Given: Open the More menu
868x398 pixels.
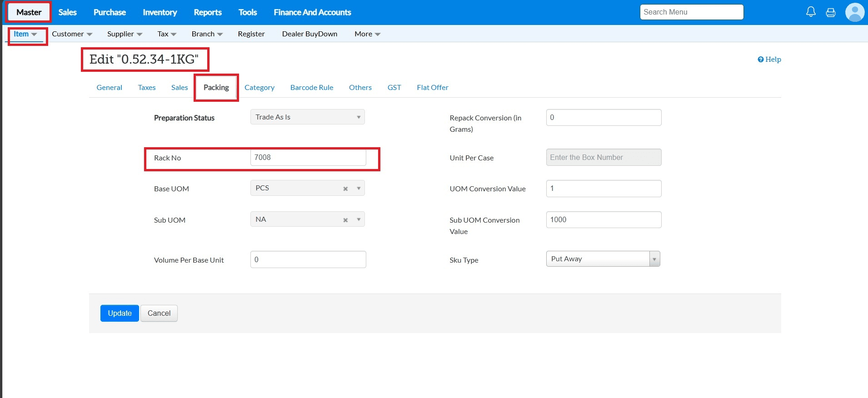Looking at the screenshot, I should 367,34.
